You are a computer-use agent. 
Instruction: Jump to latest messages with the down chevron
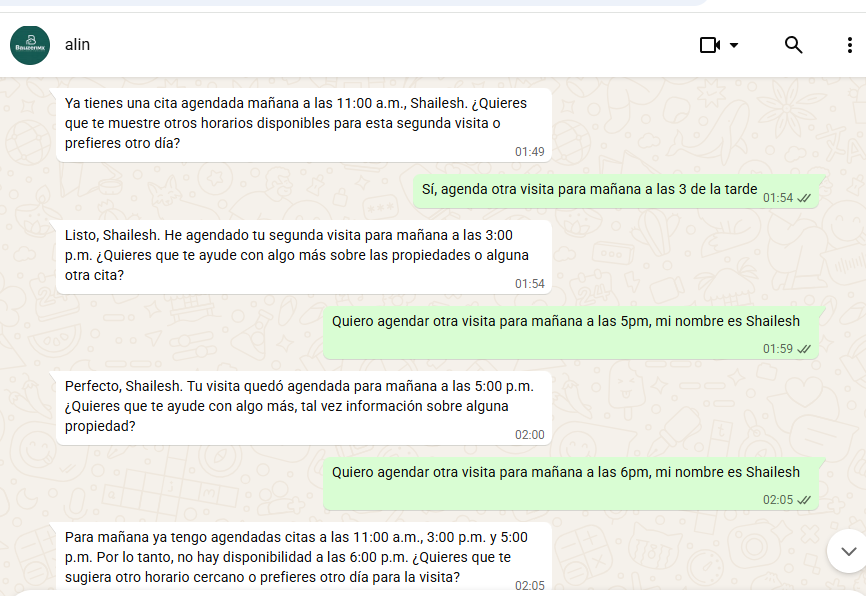click(848, 551)
